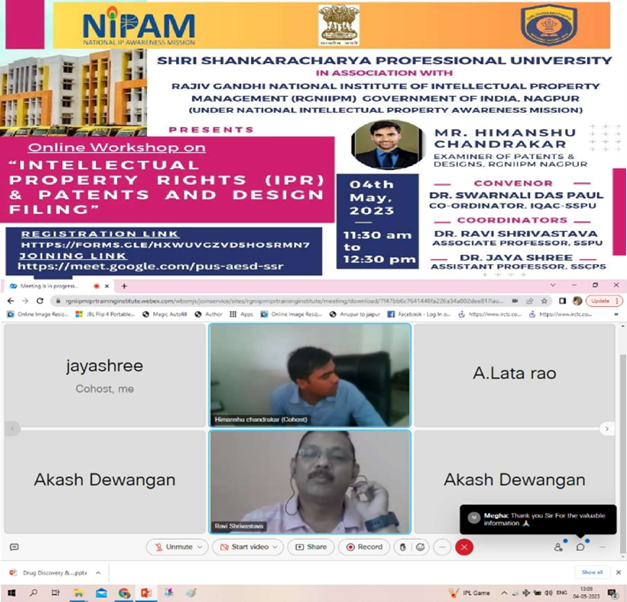Start recording with the Record button

pos(364,547)
